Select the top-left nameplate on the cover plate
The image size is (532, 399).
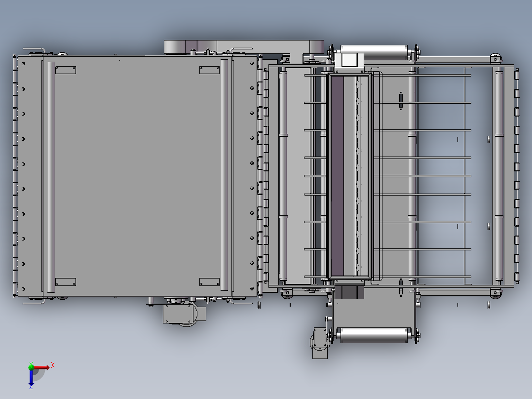coord(66,70)
